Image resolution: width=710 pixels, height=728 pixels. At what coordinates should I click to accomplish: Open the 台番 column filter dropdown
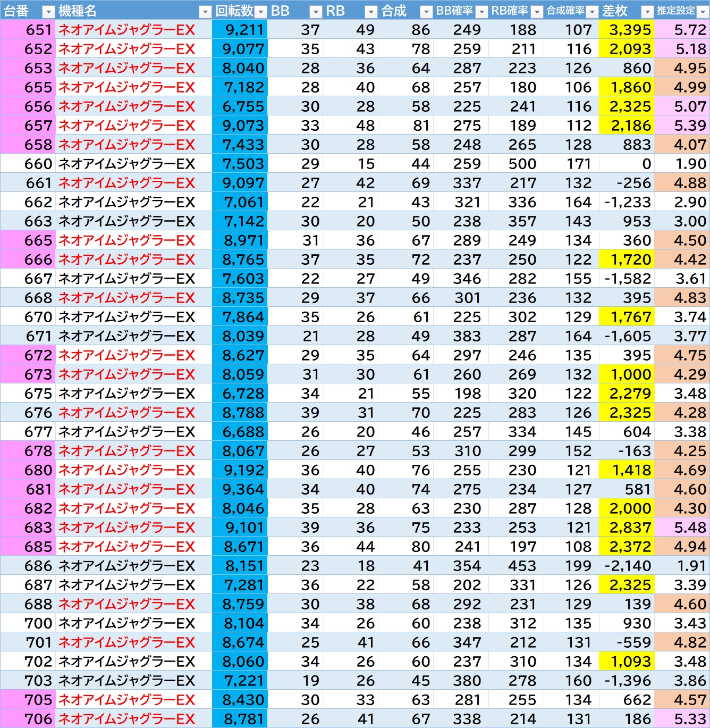[48, 11]
